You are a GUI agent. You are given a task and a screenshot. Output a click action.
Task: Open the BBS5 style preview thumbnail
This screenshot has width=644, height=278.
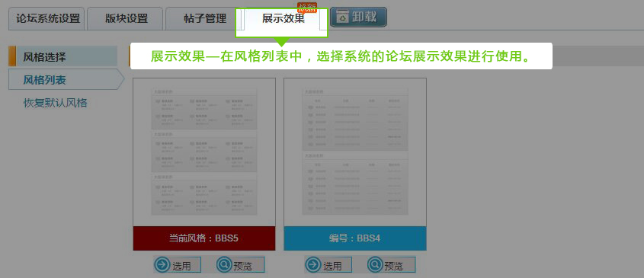(x=204, y=152)
